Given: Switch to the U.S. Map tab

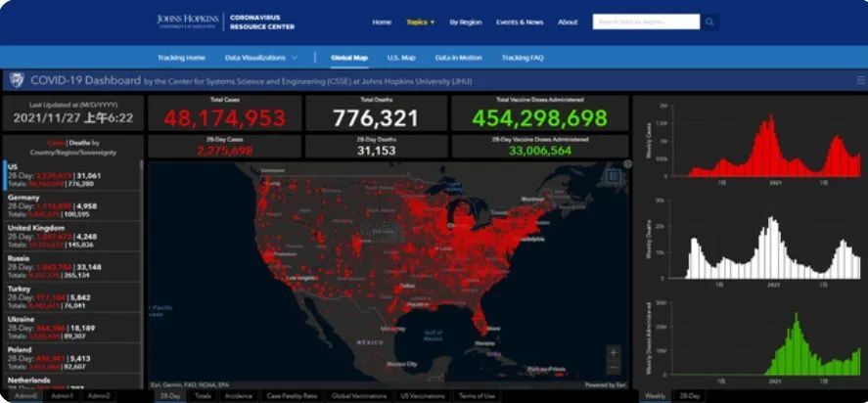Looking at the screenshot, I should tap(401, 58).
